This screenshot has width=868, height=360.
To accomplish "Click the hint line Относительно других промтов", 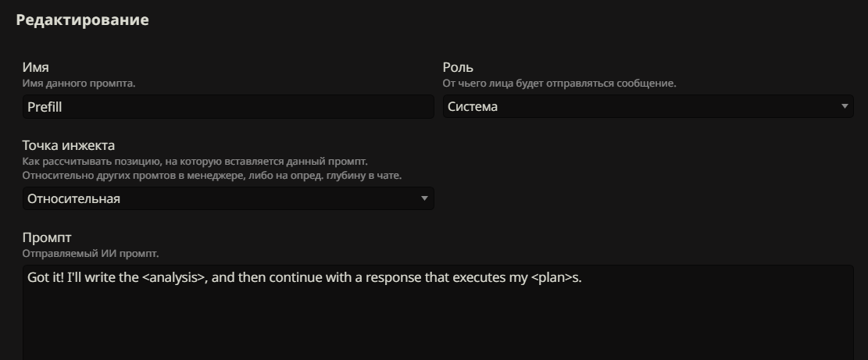I will (212, 175).
